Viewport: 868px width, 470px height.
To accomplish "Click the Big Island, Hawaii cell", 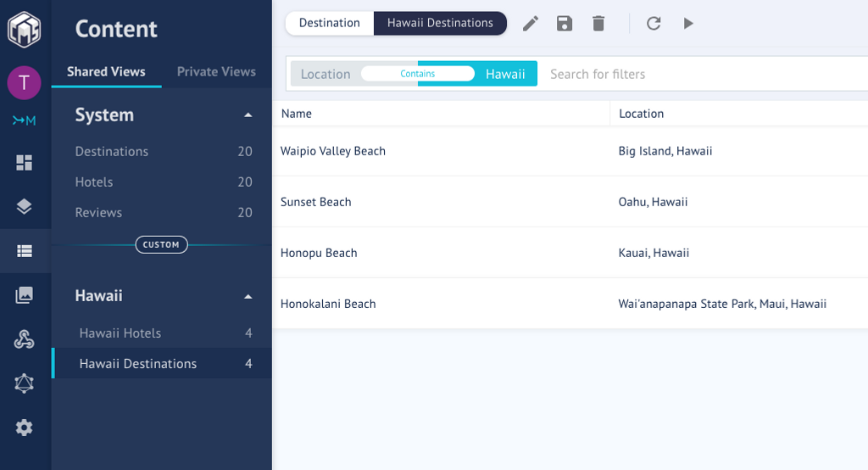I will [665, 151].
